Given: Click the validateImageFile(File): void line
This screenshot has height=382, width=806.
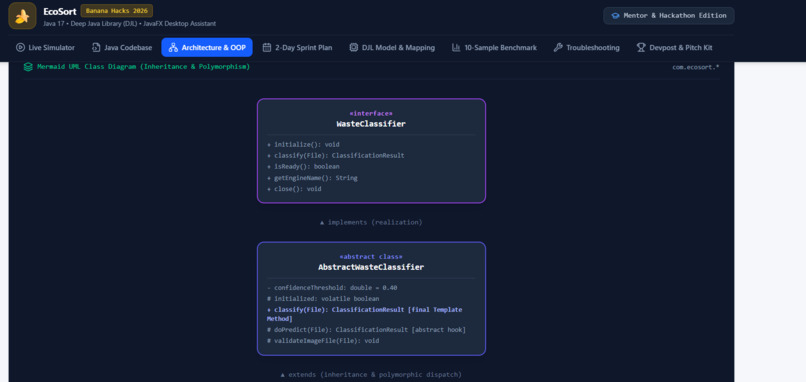Looking at the screenshot, I should (x=323, y=340).
